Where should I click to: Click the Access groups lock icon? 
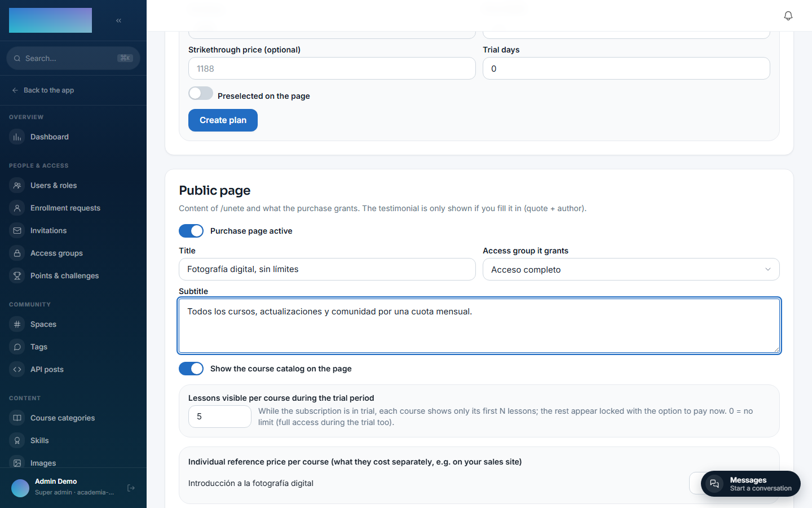(17, 253)
